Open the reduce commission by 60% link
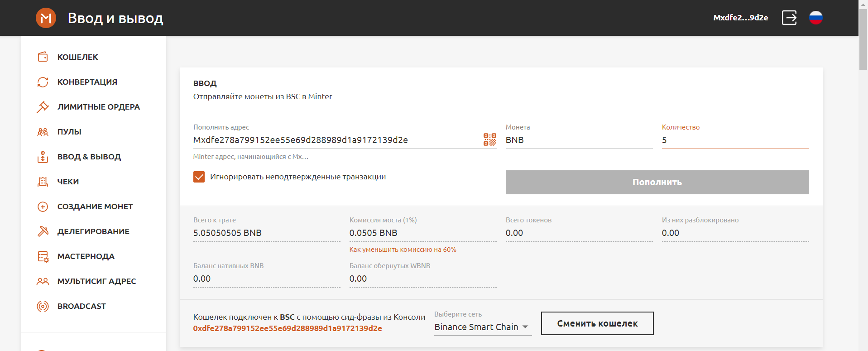Viewport: 868px width, 351px height. pos(403,250)
